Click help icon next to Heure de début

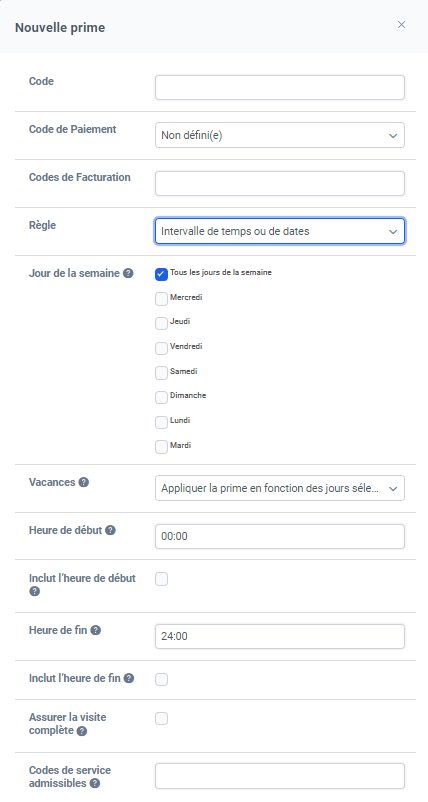click(x=110, y=530)
